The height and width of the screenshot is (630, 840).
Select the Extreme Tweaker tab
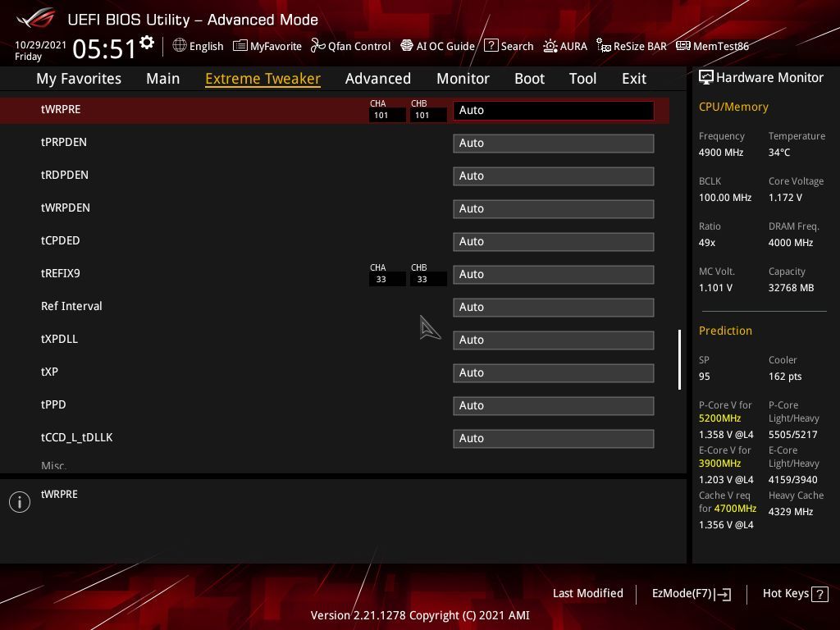pos(263,79)
